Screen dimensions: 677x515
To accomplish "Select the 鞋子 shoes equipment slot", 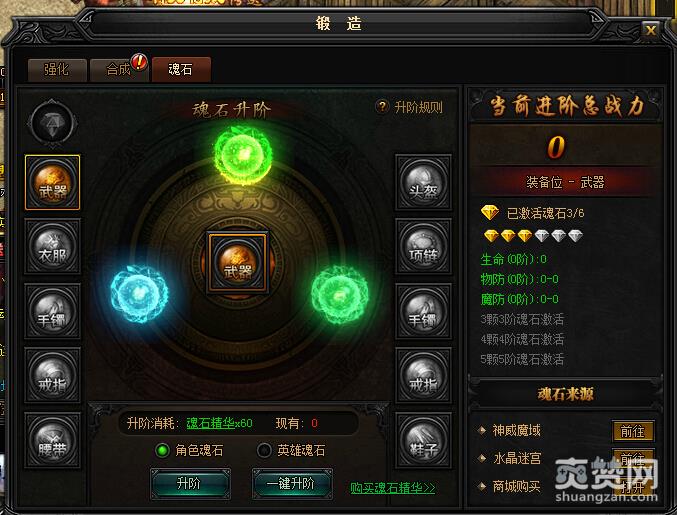I will (423, 440).
